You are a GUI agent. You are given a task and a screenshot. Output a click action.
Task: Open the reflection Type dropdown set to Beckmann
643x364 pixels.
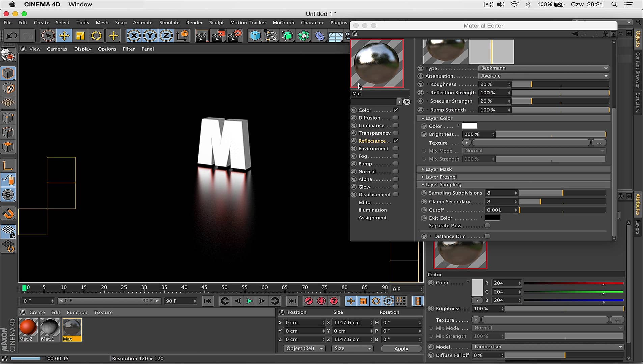pos(543,68)
